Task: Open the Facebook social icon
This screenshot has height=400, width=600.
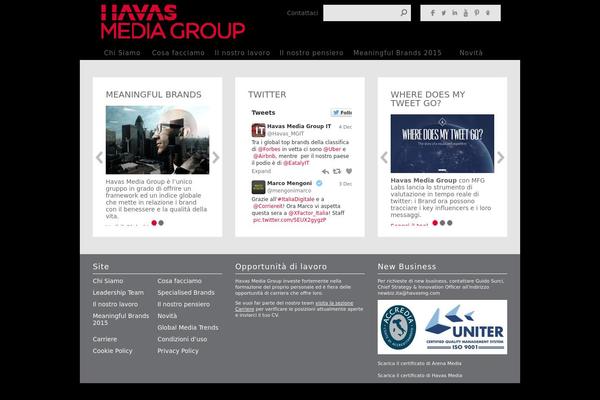Action: tap(432, 13)
